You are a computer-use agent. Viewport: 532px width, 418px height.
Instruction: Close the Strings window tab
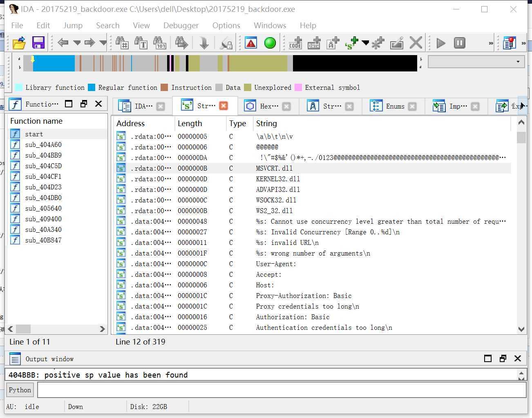coord(224,106)
